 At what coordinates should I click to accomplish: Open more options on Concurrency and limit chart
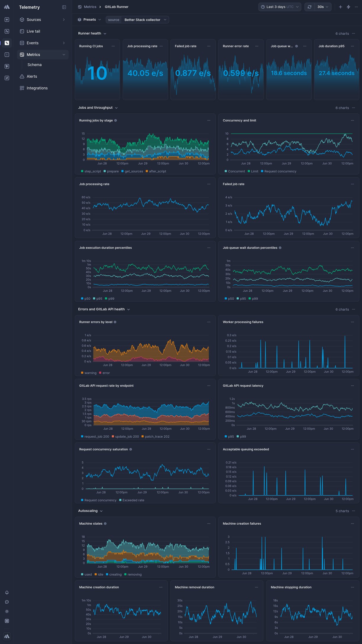(353, 121)
